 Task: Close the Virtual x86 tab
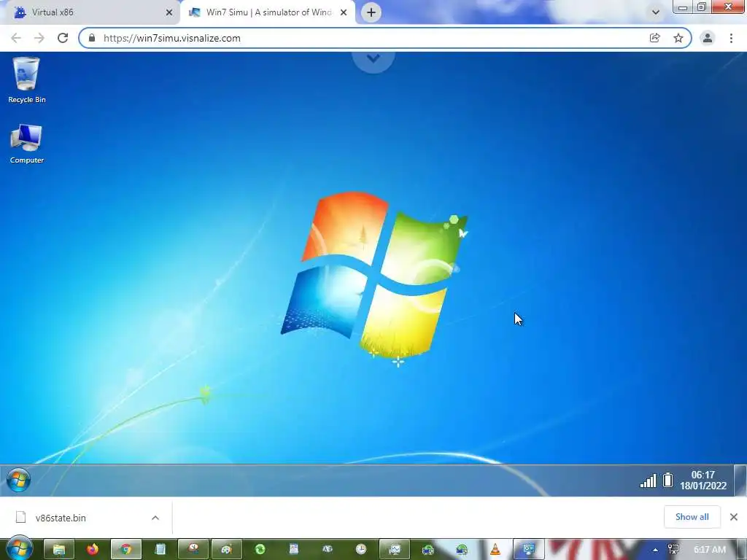tap(169, 12)
